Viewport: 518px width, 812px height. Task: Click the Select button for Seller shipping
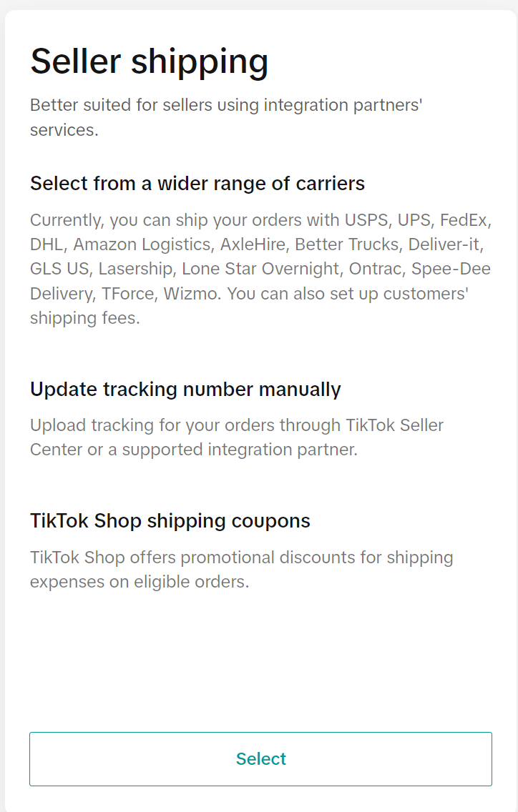pyautogui.click(x=260, y=759)
